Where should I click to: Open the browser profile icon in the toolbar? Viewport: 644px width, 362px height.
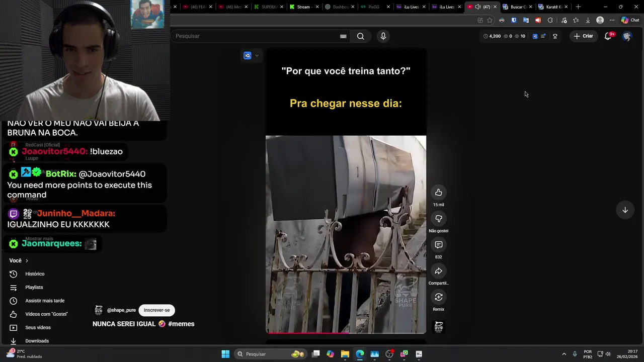(600, 20)
